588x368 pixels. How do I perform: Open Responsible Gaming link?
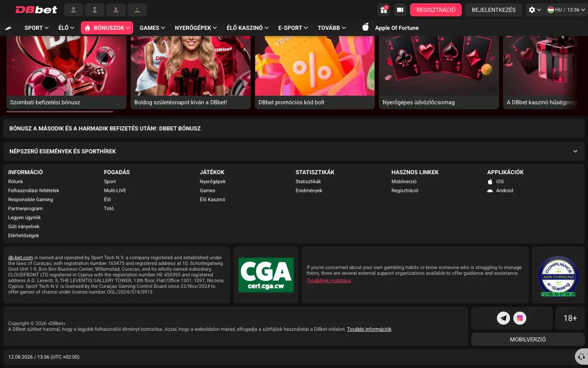pyautogui.click(x=30, y=200)
